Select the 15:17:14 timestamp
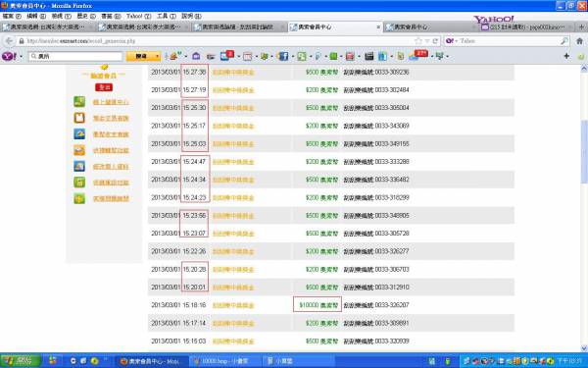This screenshot has height=368, width=588. [x=194, y=323]
